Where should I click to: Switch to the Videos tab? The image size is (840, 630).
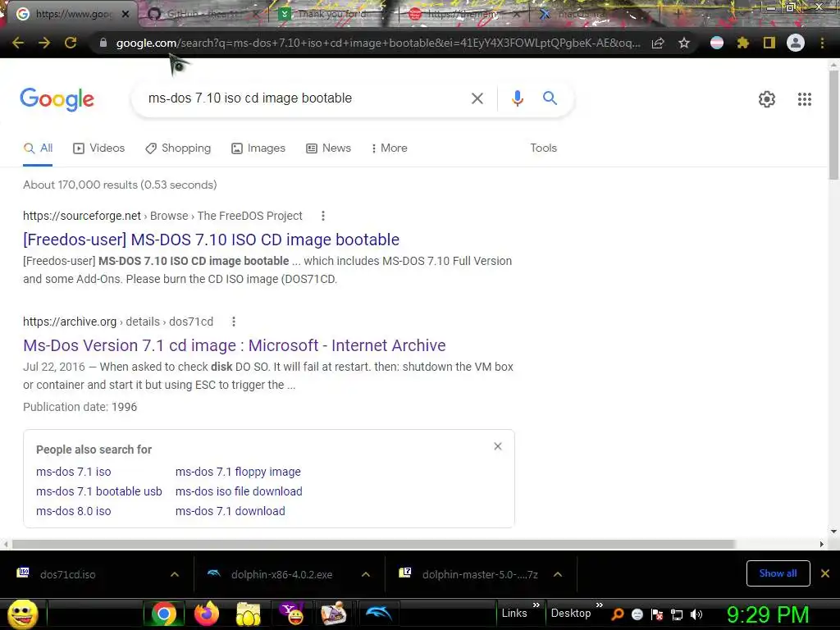coord(98,148)
